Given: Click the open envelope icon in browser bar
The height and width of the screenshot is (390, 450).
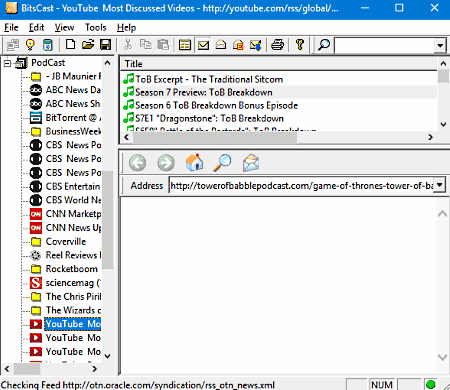Looking at the screenshot, I should 251,163.
